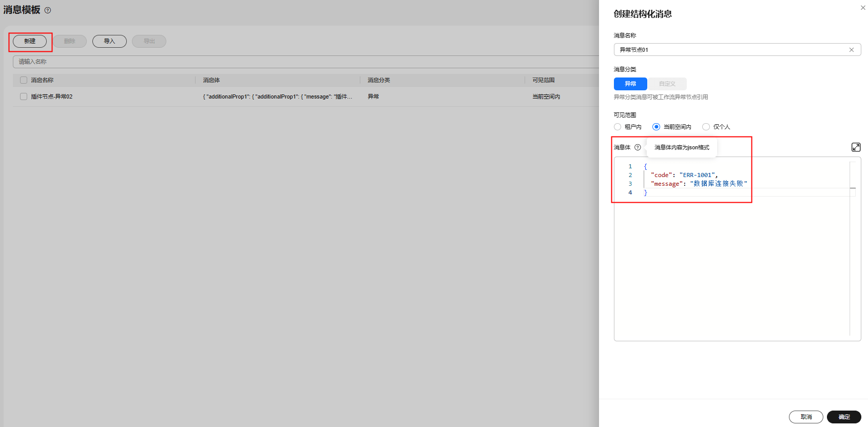
Task: Click the help icon beside 消息模板 title
Action: click(x=48, y=10)
